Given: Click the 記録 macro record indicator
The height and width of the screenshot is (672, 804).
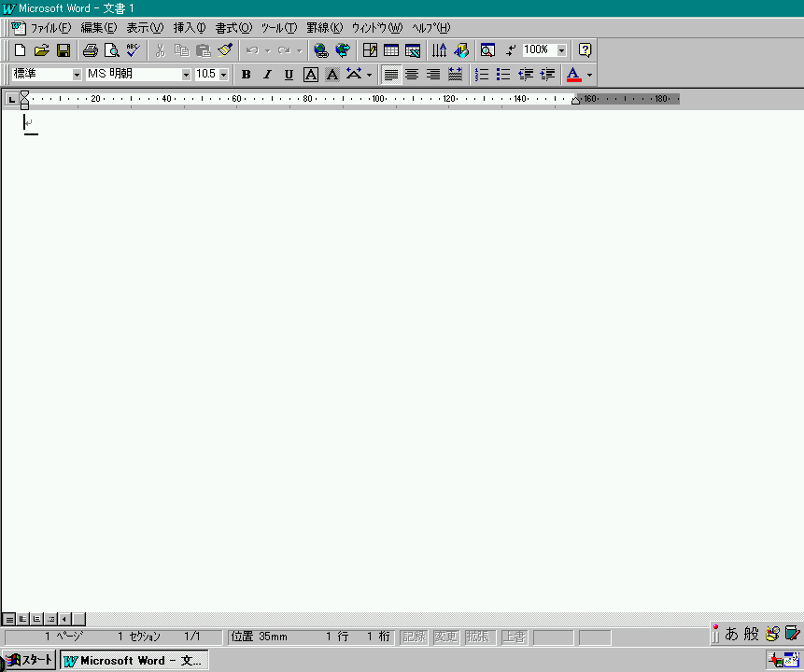Looking at the screenshot, I should click(414, 637).
